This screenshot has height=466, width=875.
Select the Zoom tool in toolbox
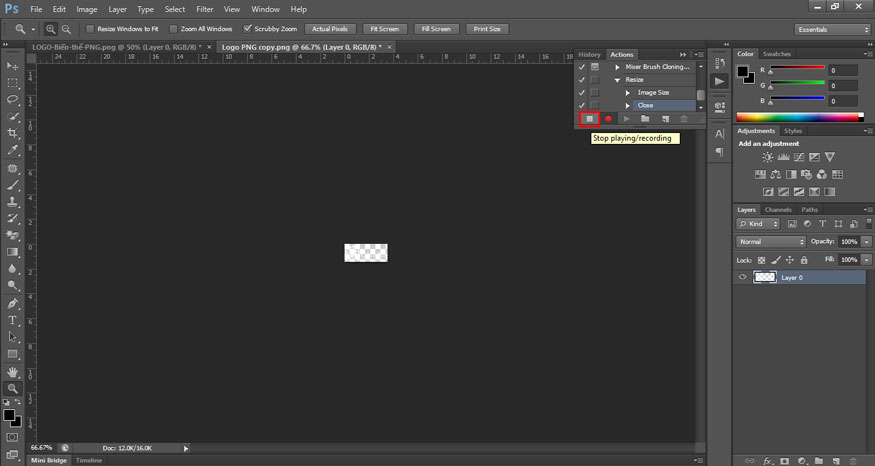[x=12, y=388]
